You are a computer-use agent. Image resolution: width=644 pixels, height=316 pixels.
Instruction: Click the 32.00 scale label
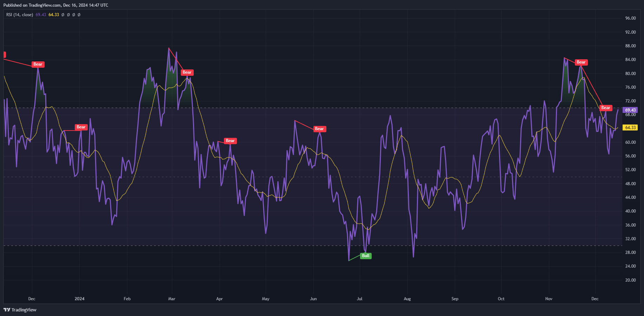point(630,239)
